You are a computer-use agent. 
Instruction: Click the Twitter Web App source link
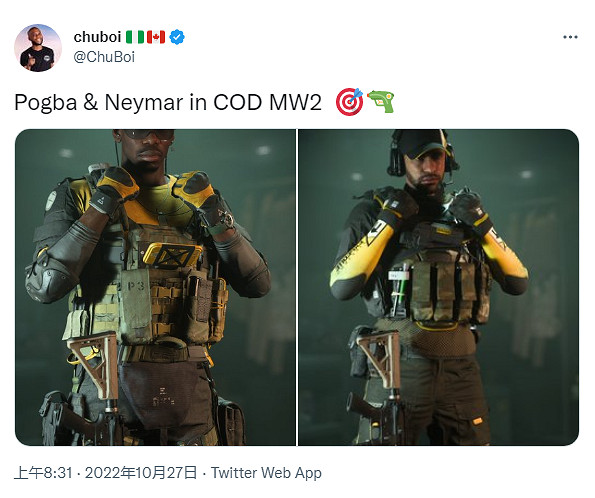(266, 473)
